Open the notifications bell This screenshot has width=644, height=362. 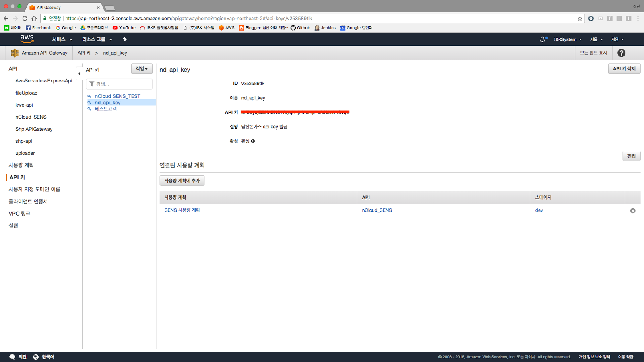[x=543, y=39]
